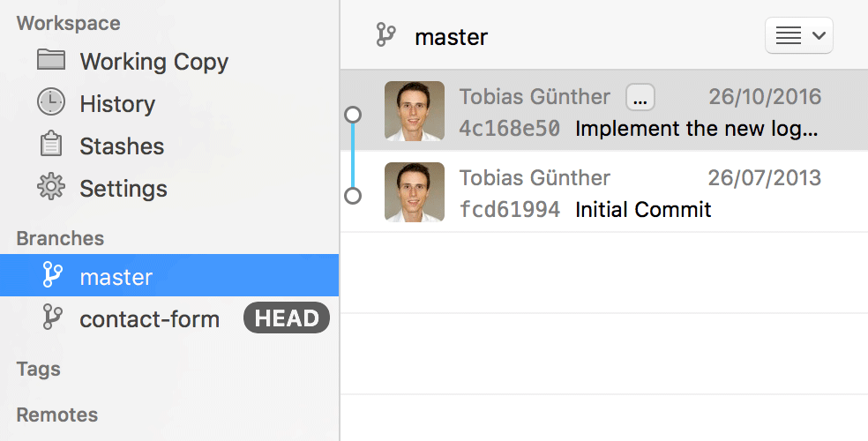Click the contact-form branch icon
The width and height of the screenshot is (868, 441).
tap(51, 318)
